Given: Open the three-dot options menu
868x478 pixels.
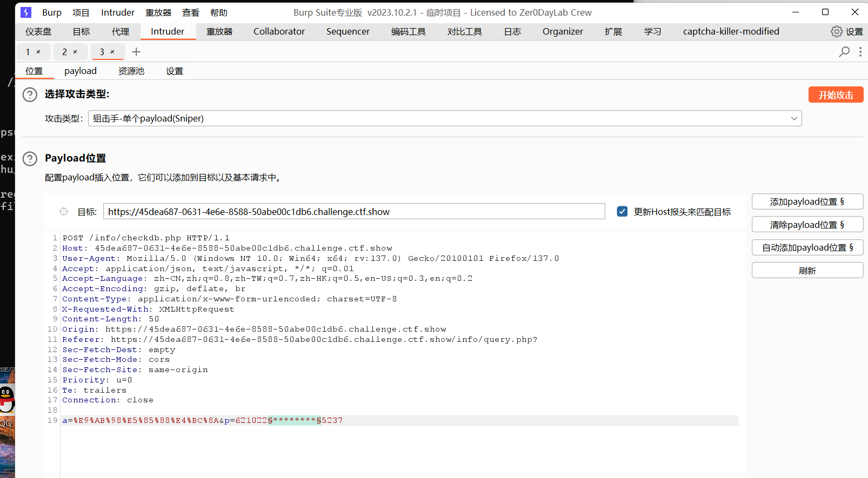Looking at the screenshot, I should coord(860,52).
